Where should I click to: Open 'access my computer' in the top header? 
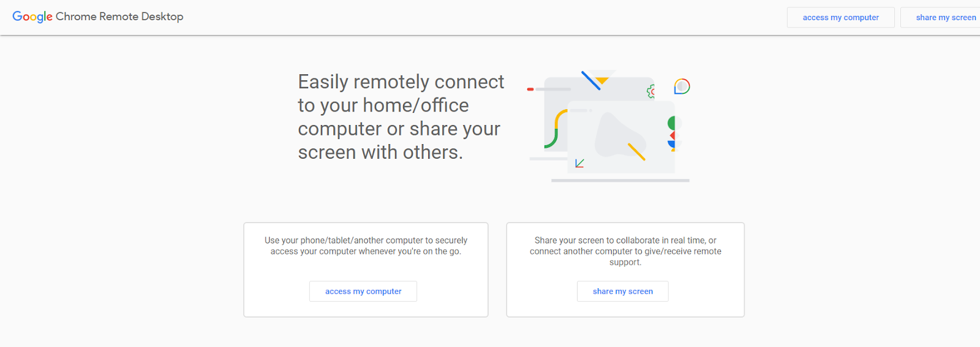coord(840,17)
